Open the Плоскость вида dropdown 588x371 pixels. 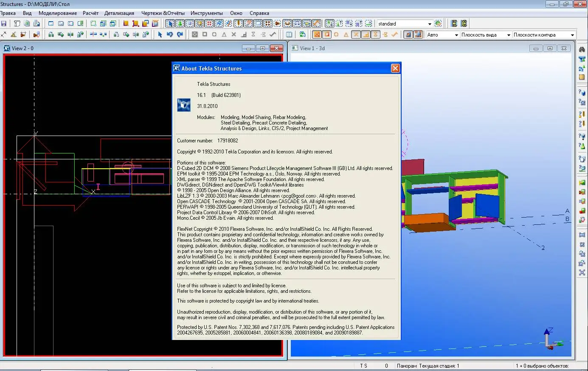pyautogui.click(x=508, y=35)
